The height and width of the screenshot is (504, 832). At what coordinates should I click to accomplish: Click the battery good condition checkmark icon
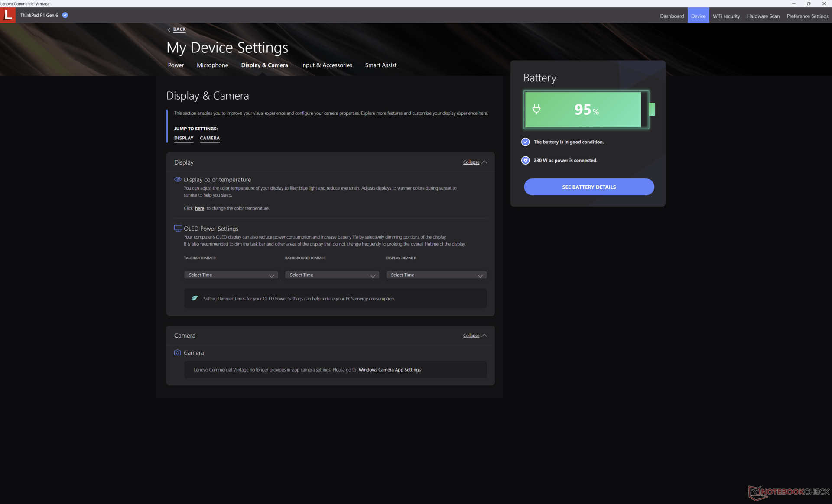525,142
